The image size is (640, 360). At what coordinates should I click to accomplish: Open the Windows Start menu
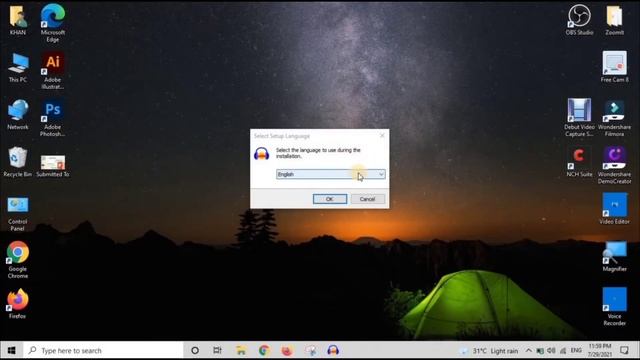[11, 351]
